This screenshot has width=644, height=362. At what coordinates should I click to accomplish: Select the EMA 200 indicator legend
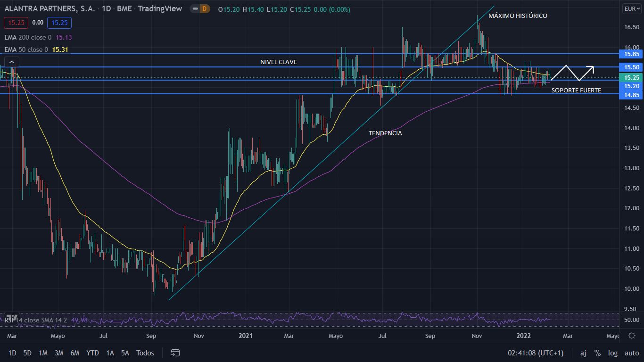coord(28,37)
